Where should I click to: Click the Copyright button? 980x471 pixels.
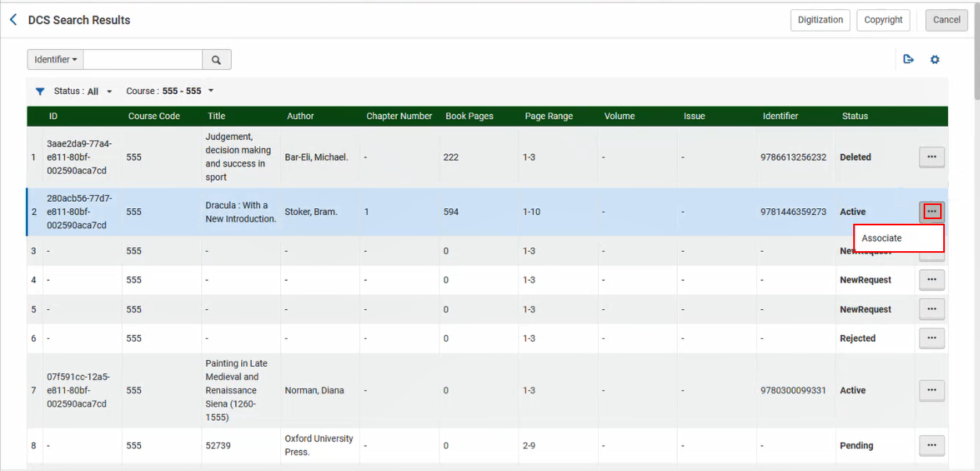pyautogui.click(x=883, y=20)
